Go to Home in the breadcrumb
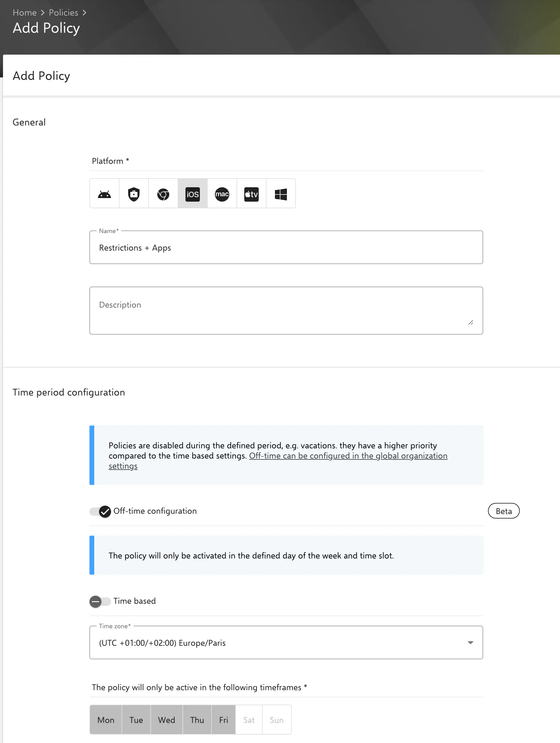Image resolution: width=560 pixels, height=743 pixels. coord(25,12)
